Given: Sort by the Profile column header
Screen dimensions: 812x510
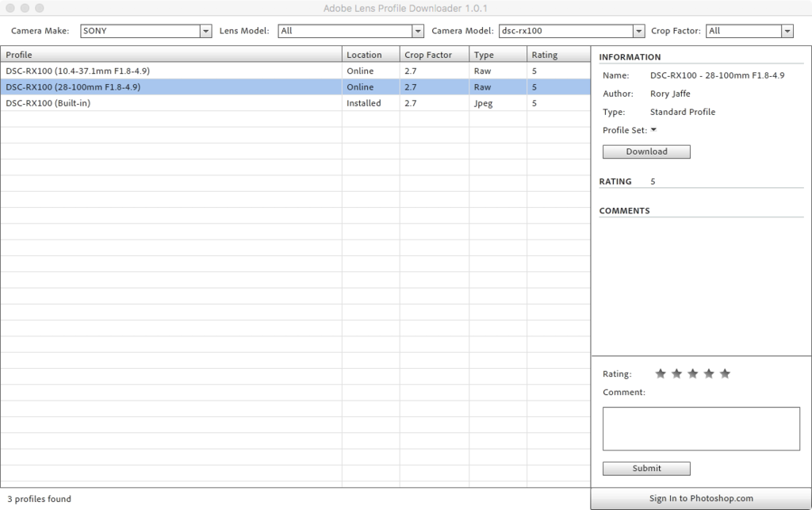Looking at the screenshot, I should (171, 55).
